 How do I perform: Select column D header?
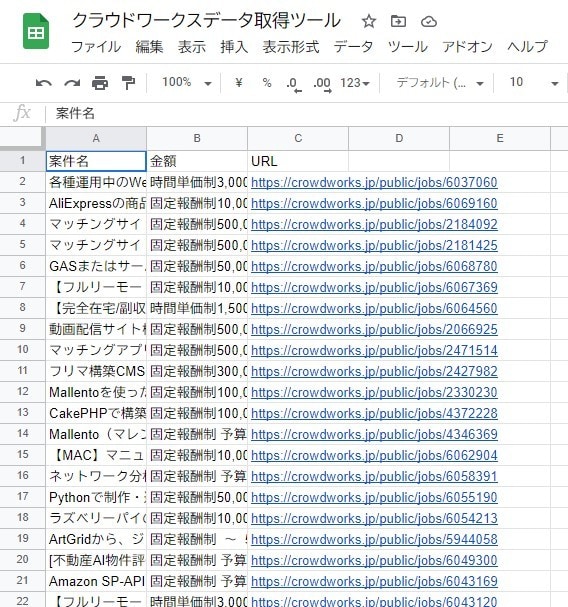tap(399, 138)
